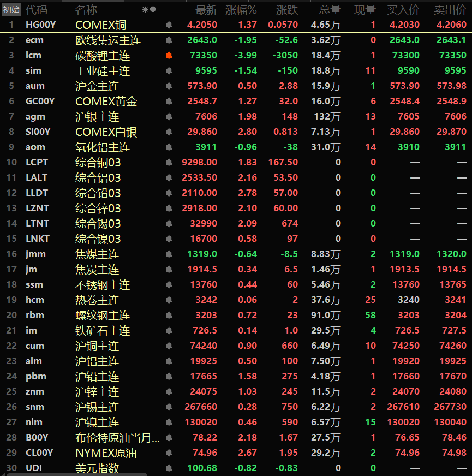Select the 综合铜03 LCPT row
472x476 pixels.
98,163
